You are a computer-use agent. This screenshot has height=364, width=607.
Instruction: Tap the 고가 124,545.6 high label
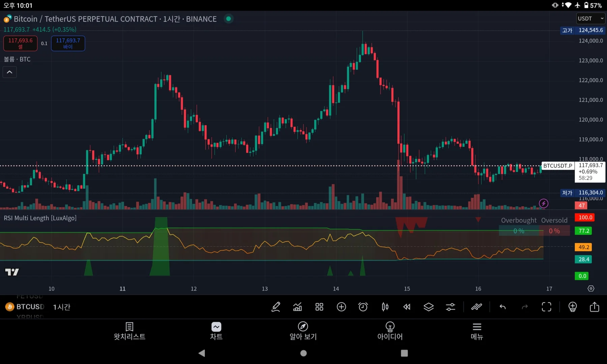tap(582, 30)
